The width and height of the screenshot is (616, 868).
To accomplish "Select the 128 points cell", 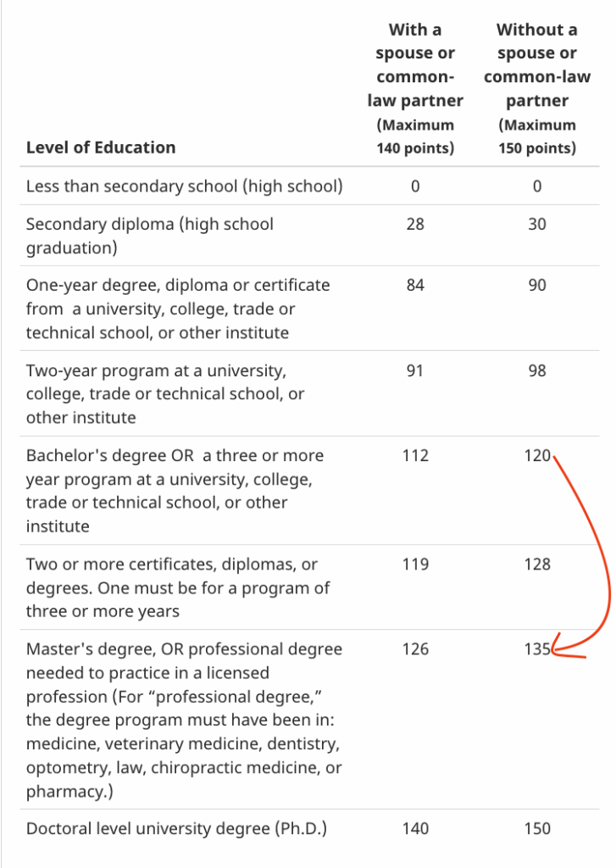I will click(x=537, y=564).
